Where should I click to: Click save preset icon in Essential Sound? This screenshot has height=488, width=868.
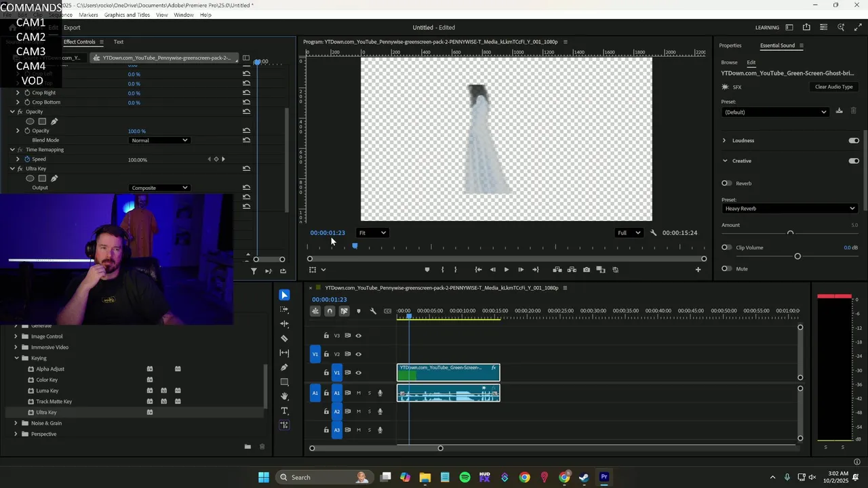click(x=839, y=111)
